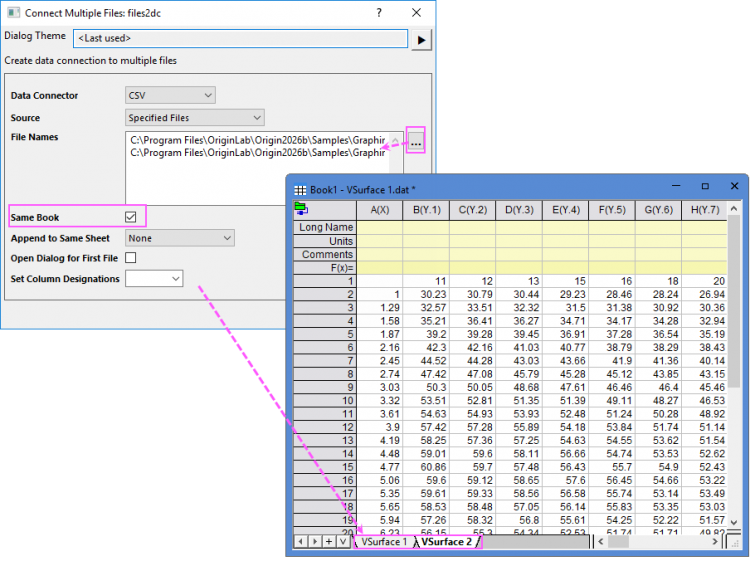Go to next sheet tab arrow
Screen dimensions: 750x561
click(x=315, y=541)
